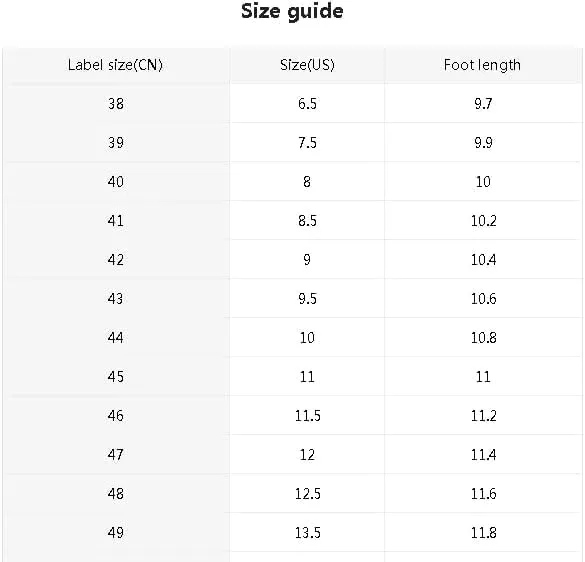Click foot length 11.4 cell
Image resolution: width=585 pixels, height=562 pixels.
pos(483,455)
